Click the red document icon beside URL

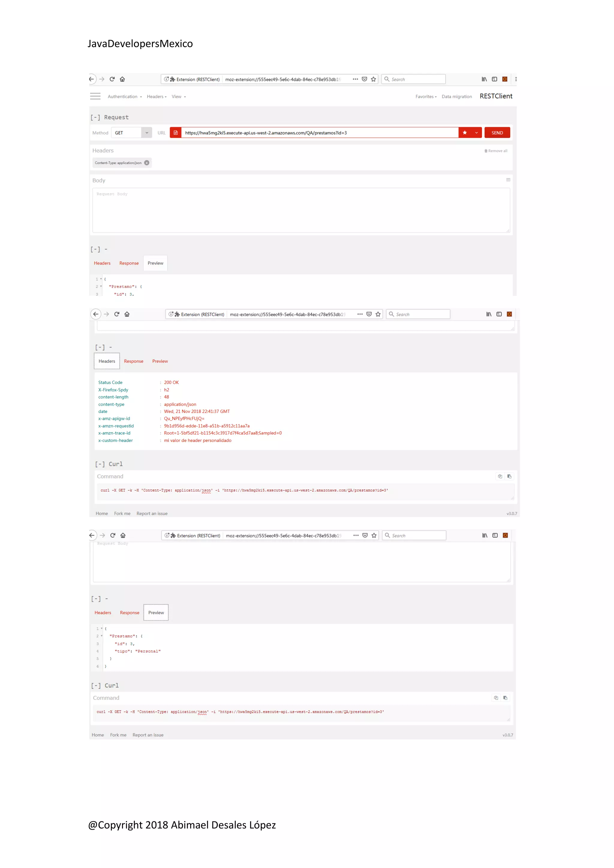(x=175, y=133)
